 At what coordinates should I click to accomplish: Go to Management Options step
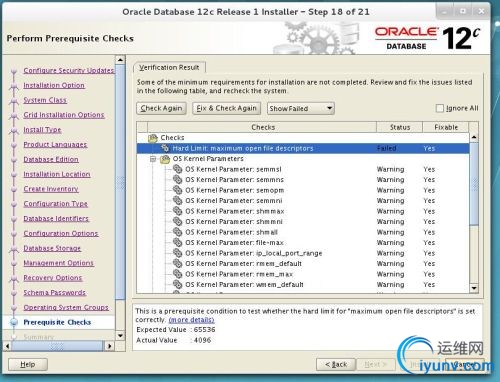[59, 263]
